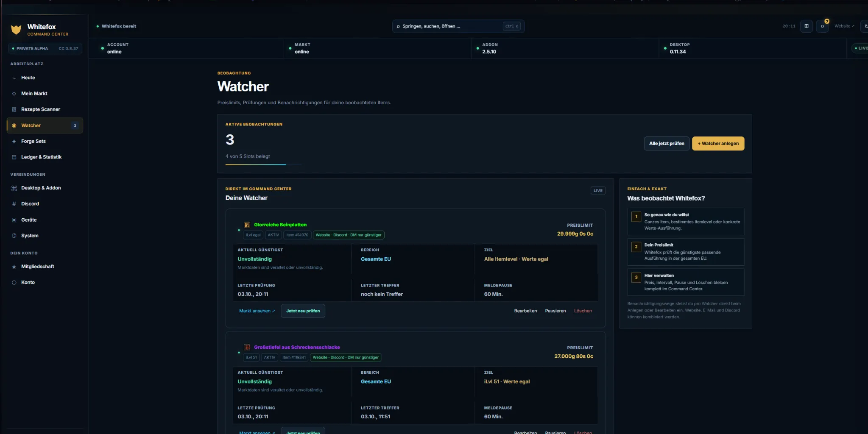Click the Großstiefel aus Schreckensschlacke item name
The width and height of the screenshot is (868, 434).
(x=297, y=348)
